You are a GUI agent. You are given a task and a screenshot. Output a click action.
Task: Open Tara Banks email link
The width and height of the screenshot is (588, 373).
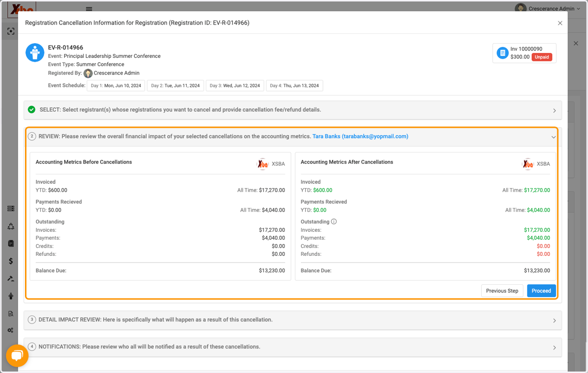[360, 136]
